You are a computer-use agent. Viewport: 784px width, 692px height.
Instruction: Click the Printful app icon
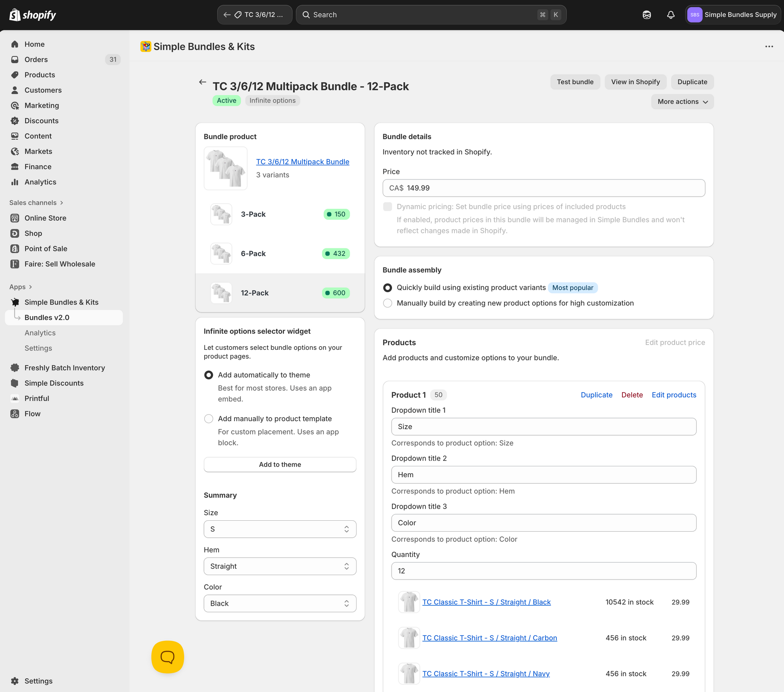(15, 399)
